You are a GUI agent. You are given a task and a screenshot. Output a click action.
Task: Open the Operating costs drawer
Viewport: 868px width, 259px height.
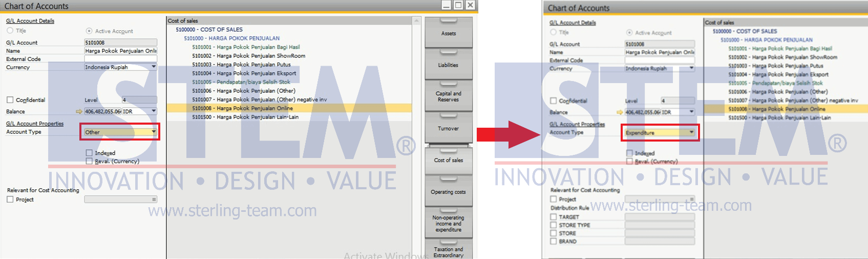(449, 192)
